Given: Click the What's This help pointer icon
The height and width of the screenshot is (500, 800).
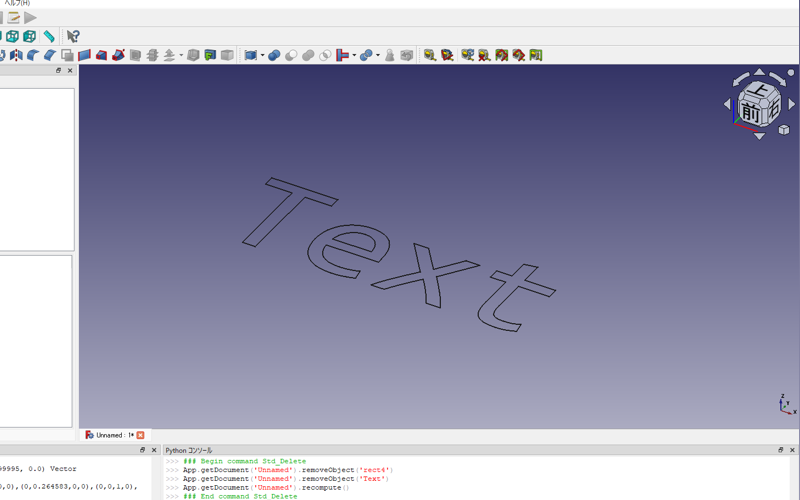Looking at the screenshot, I should [73, 37].
